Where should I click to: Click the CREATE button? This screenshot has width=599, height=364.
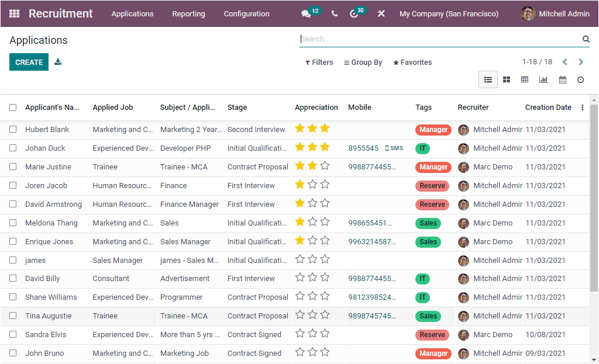(x=29, y=61)
